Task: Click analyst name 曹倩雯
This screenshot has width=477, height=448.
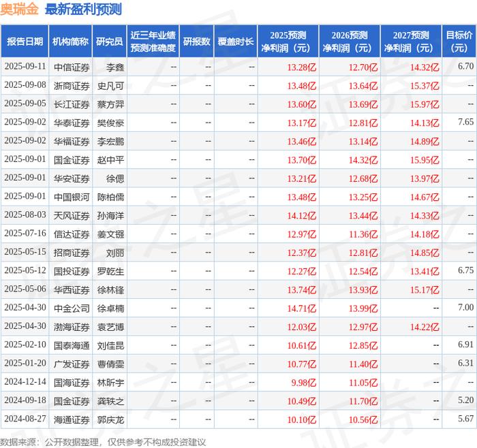Action: click(110, 364)
